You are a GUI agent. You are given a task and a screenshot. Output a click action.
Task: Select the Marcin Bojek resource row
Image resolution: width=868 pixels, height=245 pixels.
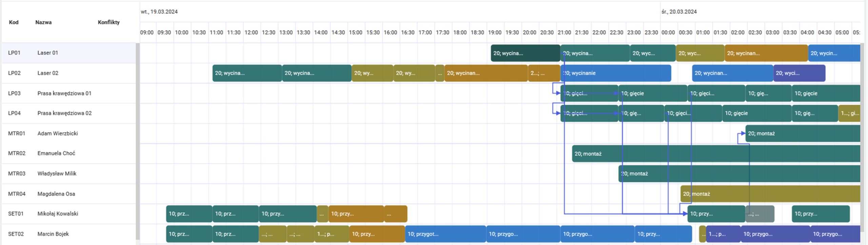[x=69, y=234]
